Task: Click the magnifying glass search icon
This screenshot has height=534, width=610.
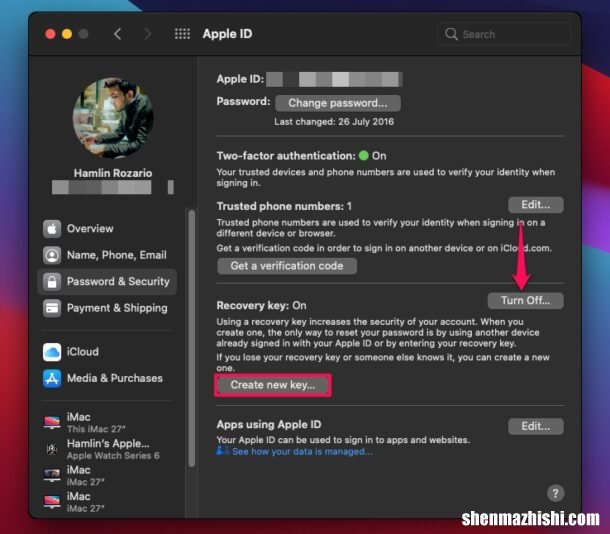Action: 451,34
